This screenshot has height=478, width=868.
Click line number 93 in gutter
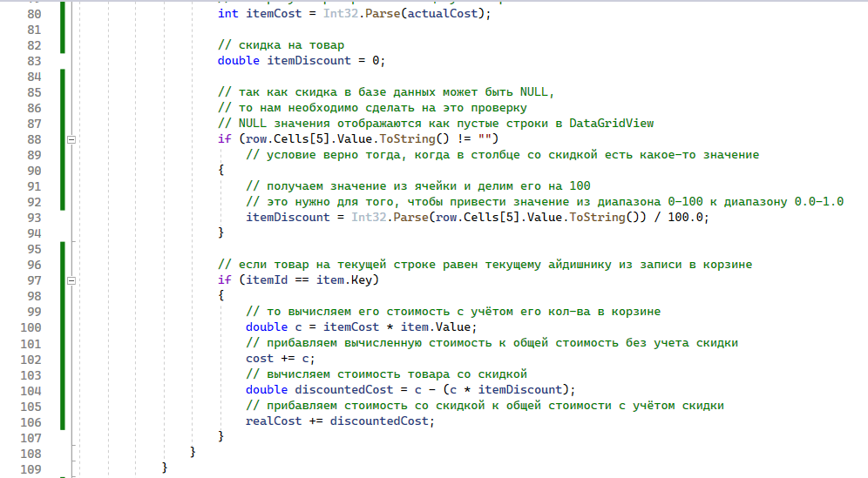coord(34,218)
